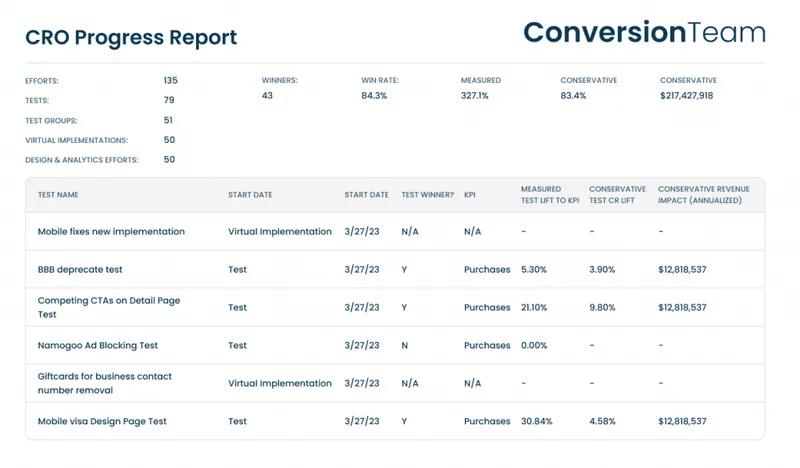Click the 30.84% measured lift value
Screen dimensions: 800x468
point(537,422)
